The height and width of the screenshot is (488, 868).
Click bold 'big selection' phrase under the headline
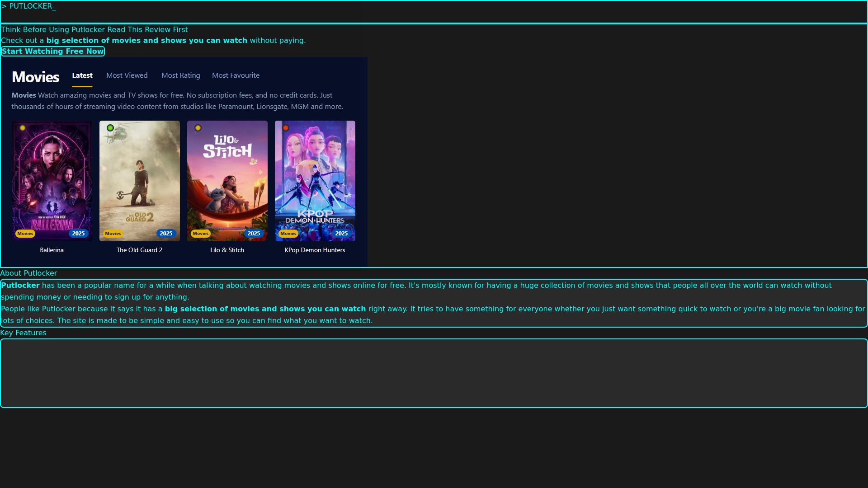pyautogui.click(x=147, y=41)
